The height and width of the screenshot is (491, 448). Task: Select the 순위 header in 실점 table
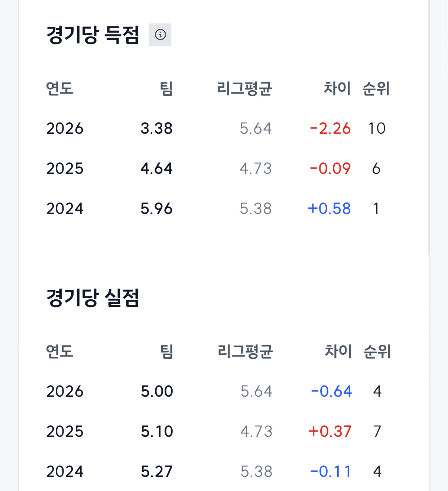(x=377, y=351)
